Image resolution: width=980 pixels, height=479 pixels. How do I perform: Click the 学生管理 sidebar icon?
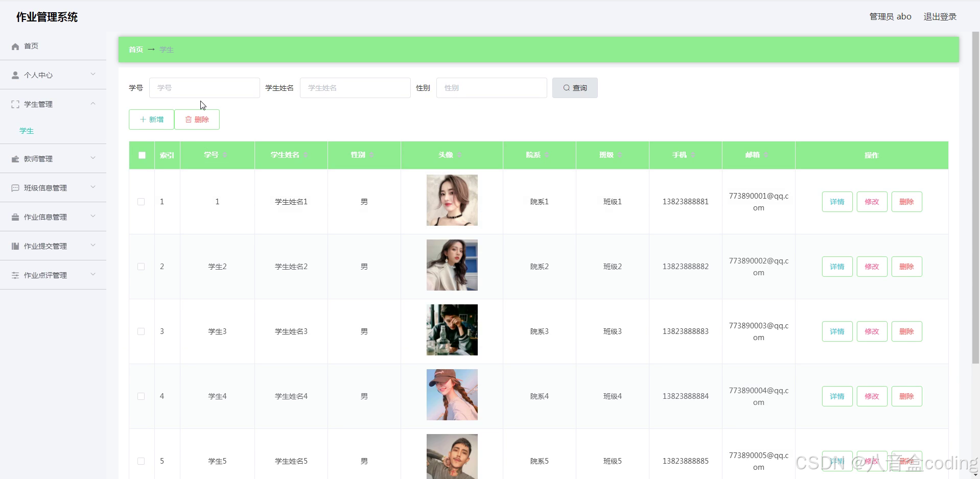[x=15, y=104]
